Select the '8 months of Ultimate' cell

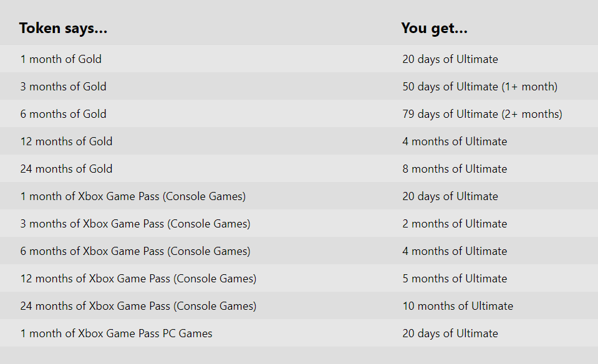455,169
